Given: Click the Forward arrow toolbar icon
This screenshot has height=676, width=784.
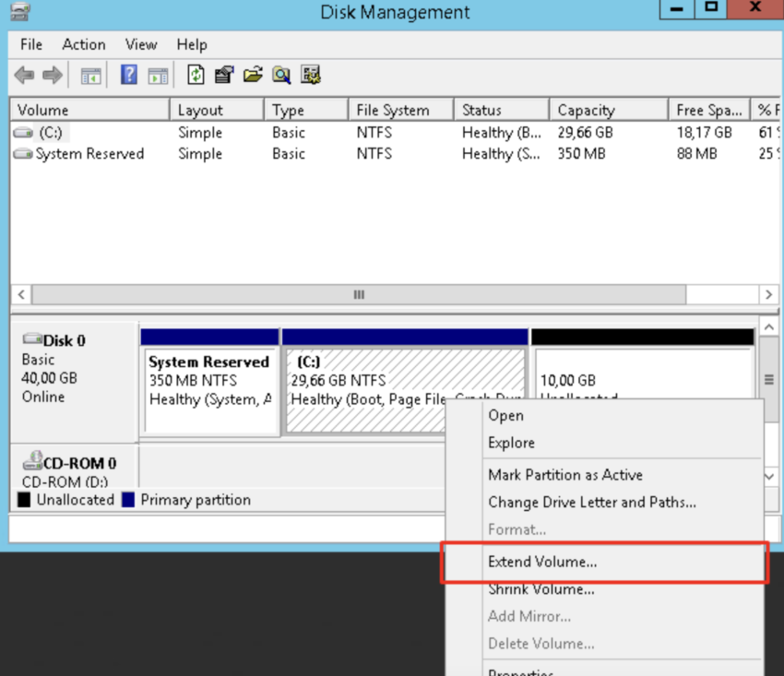Looking at the screenshot, I should (x=53, y=76).
